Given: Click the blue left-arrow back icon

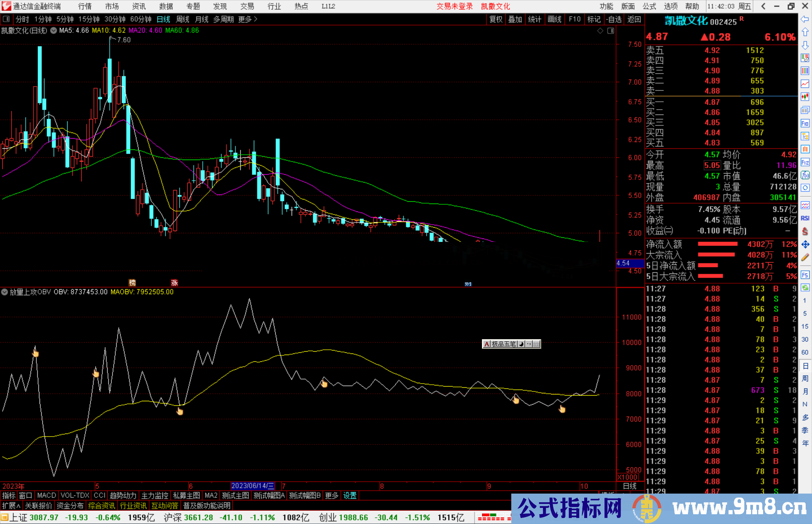Looking at the screenshot, I should 805,19.
